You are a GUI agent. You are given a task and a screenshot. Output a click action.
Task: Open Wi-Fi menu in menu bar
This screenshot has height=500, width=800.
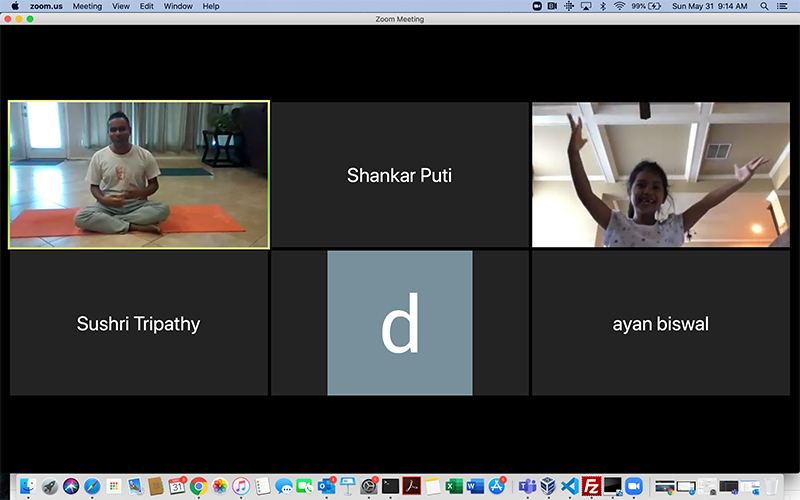pyautogui.click(x=619, y=6)
